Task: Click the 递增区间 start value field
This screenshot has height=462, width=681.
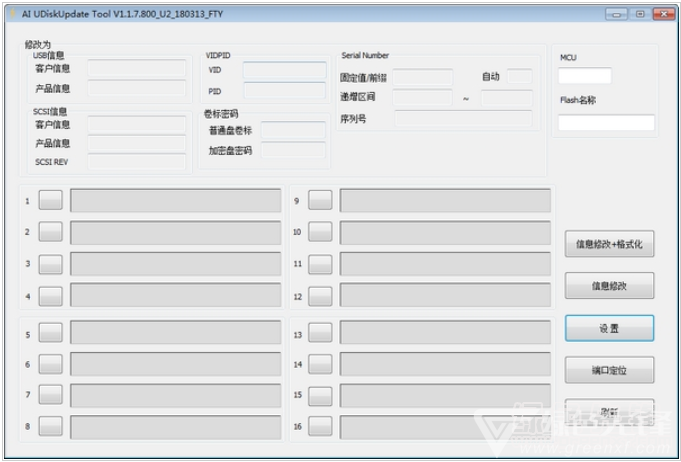Action: click(x=423, y=98)
